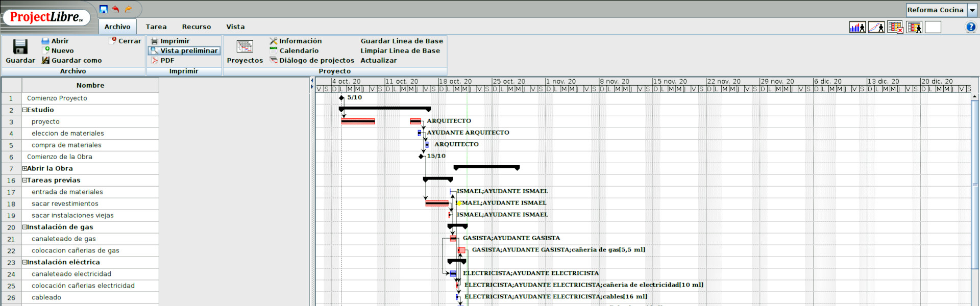Select the compra de materiales row
Screen dimensions: 980x306
click(90, 145)
